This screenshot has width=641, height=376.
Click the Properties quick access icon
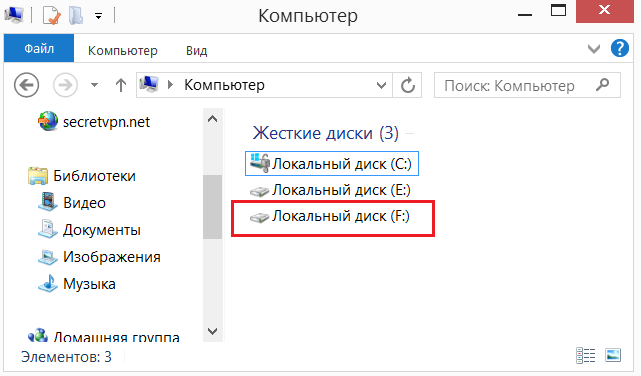coord(52,16)
